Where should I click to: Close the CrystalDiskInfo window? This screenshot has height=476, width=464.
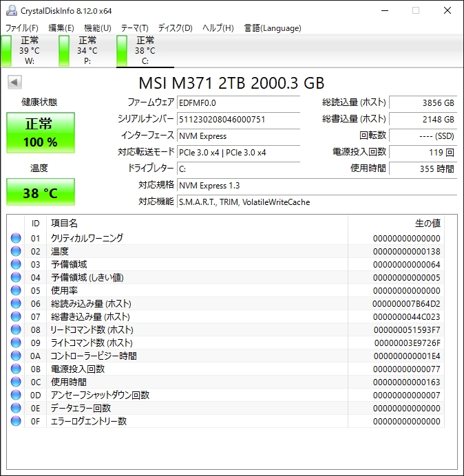tap(447, 10)
